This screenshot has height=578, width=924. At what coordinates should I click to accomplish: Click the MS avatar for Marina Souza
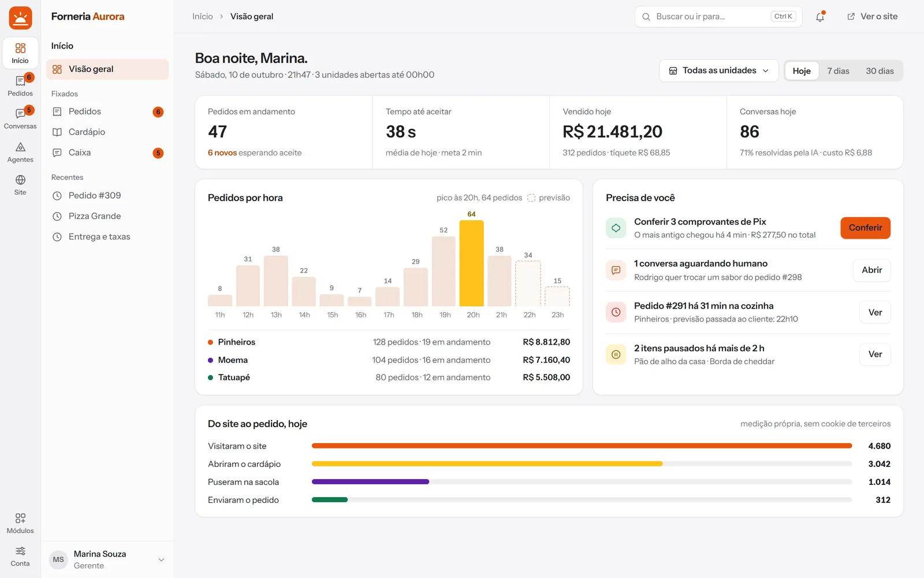(58, 560)
